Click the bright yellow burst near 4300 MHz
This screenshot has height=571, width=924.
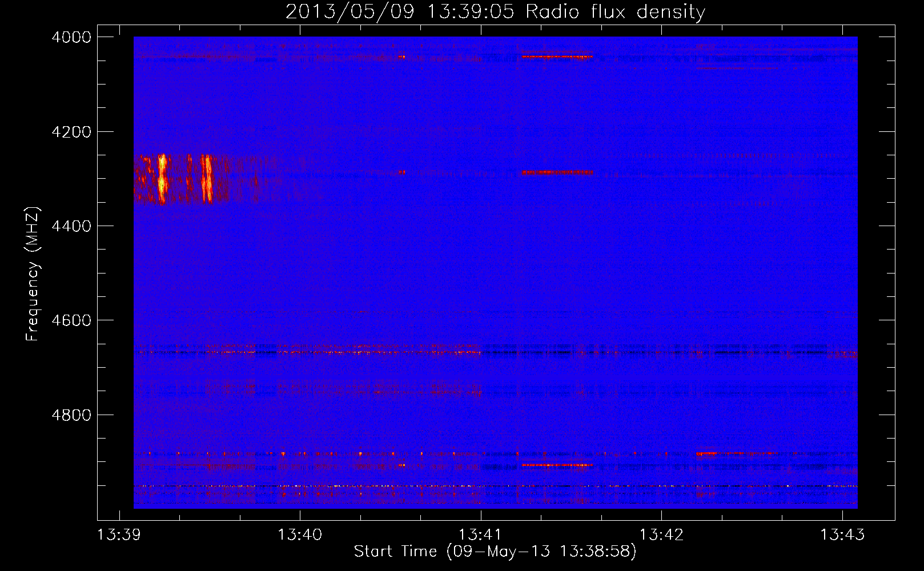coord(162,178)
